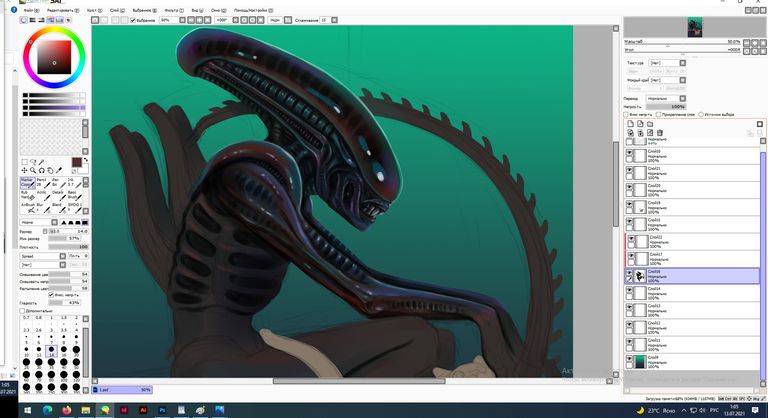This screenshot has width=768, height=418.
Task: Select the color wheel panel icon
Action: pos(24,20)
